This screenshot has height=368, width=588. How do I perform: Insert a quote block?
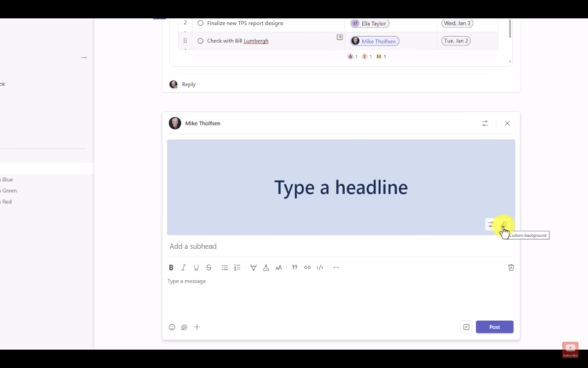[295, 268]
